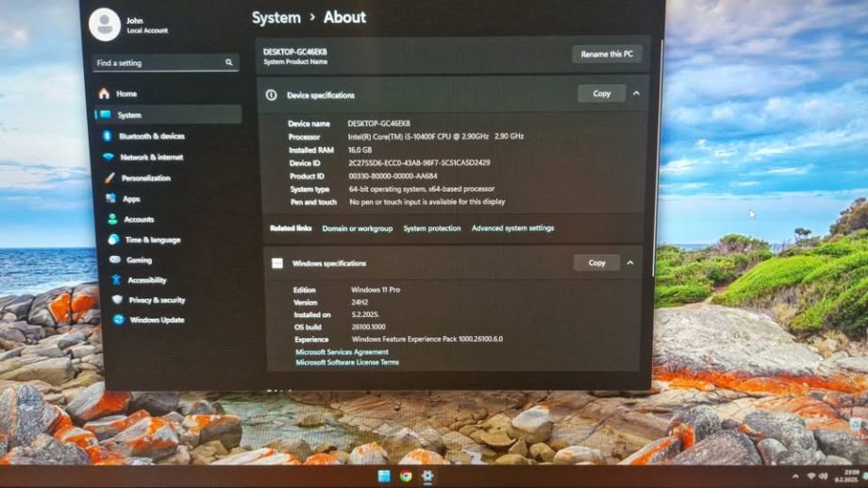Open the taskbar network wifi icon
Screen dimensions: 868x488
[x=811, y=477]
